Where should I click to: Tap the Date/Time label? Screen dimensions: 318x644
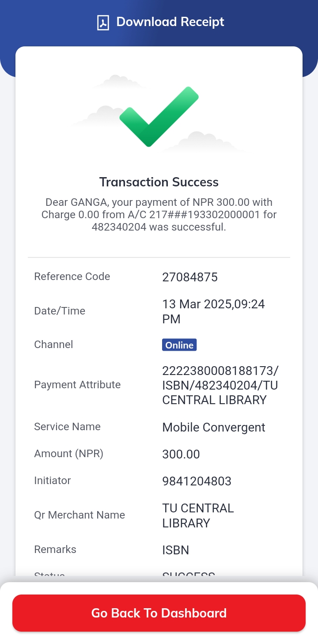[x=60, y=311]
